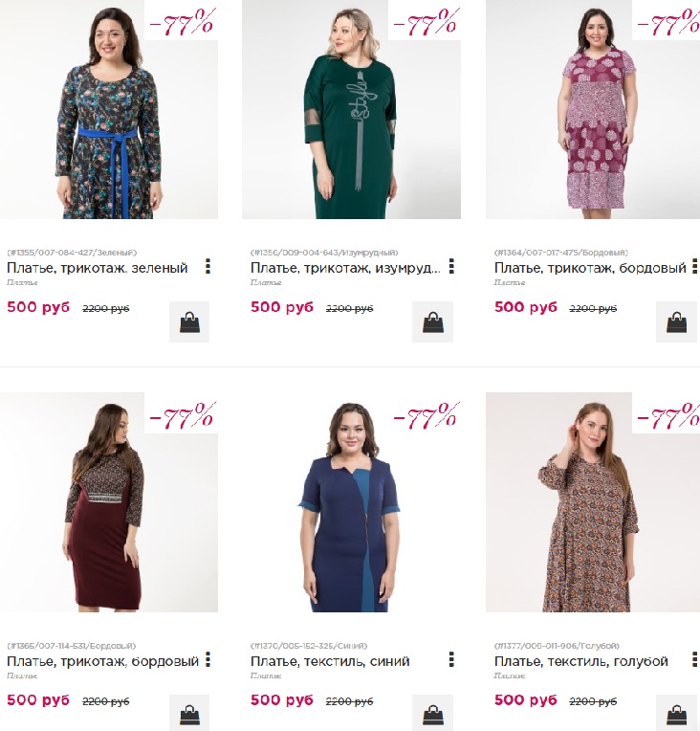
Task: Add light-blue textile dress #1377 to cart
Action: (676, 715)
